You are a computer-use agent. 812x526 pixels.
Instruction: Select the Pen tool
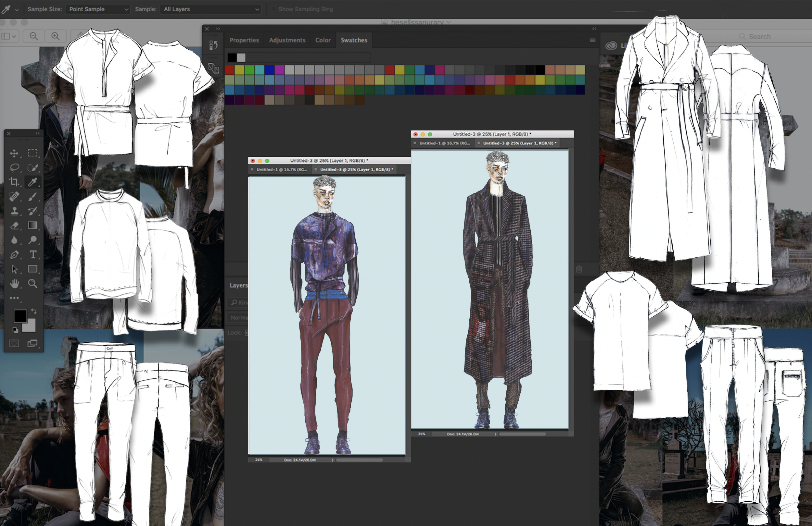pos(14,255)
